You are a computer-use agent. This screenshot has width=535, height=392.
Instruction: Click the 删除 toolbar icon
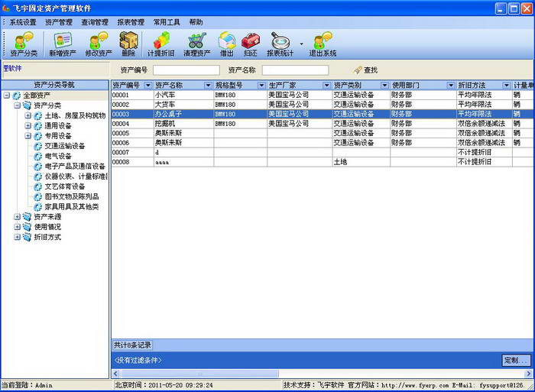click(x=128, y=44)
